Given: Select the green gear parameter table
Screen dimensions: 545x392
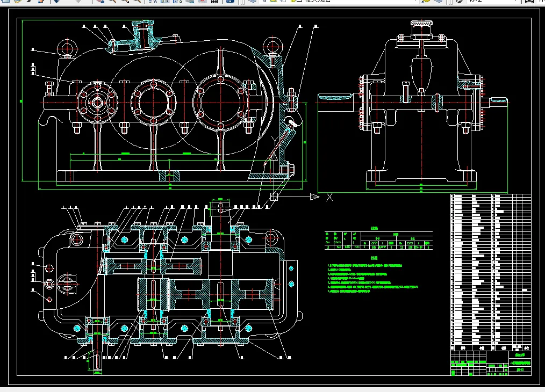Looking at the screenshot, I should tap(378, 240).
